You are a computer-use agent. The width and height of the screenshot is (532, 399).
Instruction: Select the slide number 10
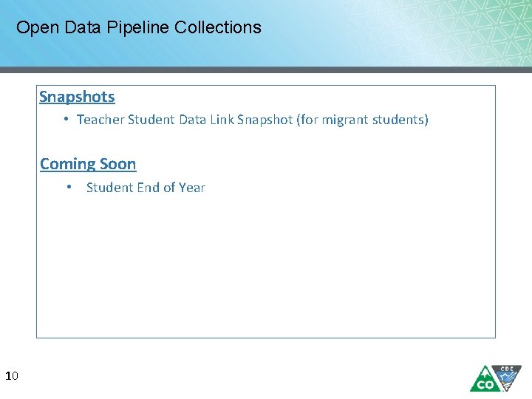pyautogui.click(x=11, y=377)
